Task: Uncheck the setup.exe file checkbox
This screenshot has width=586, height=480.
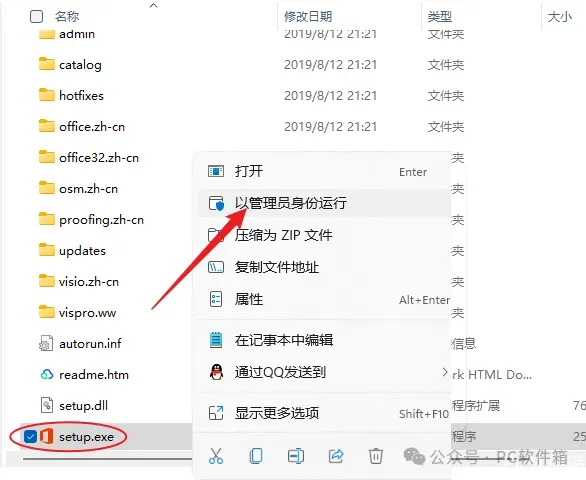Action: [30, 436]
